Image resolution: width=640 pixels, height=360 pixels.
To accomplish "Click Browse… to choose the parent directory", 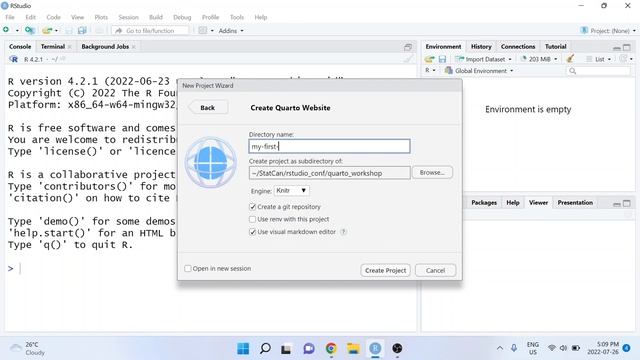I will (432, 173).
